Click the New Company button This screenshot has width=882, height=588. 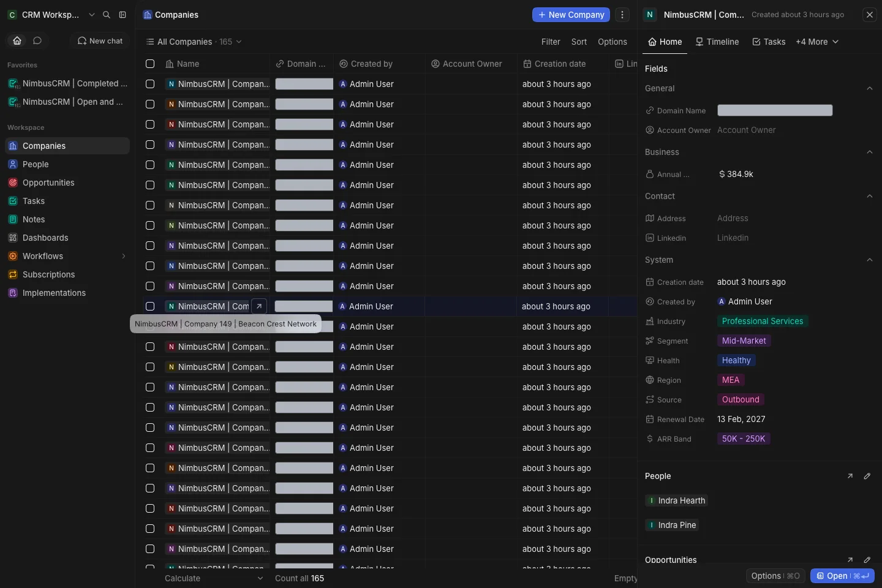(x=571, y=15)
